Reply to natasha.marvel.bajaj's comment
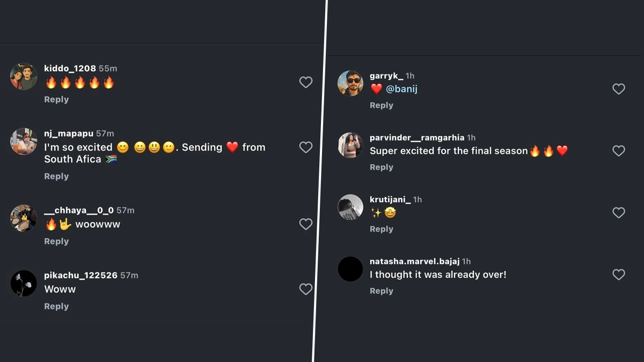The height and width of the screenshot is (362, 644). pos(382,291)
